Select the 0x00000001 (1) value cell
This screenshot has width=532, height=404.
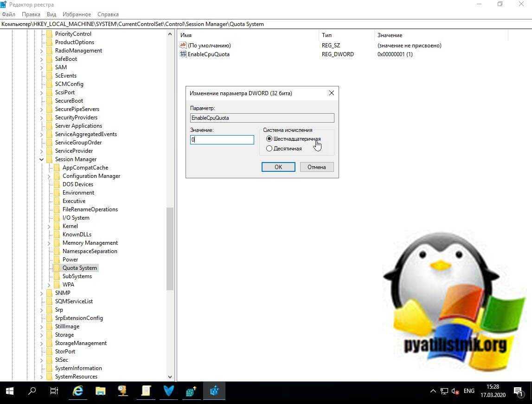pyautogui.click(x=395, y=54)
